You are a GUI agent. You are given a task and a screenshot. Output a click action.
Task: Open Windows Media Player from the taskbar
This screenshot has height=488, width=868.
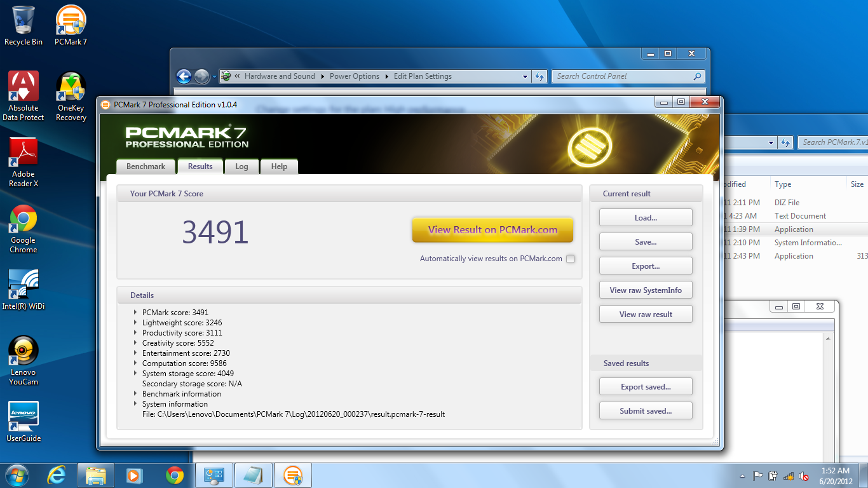[135, 475]
